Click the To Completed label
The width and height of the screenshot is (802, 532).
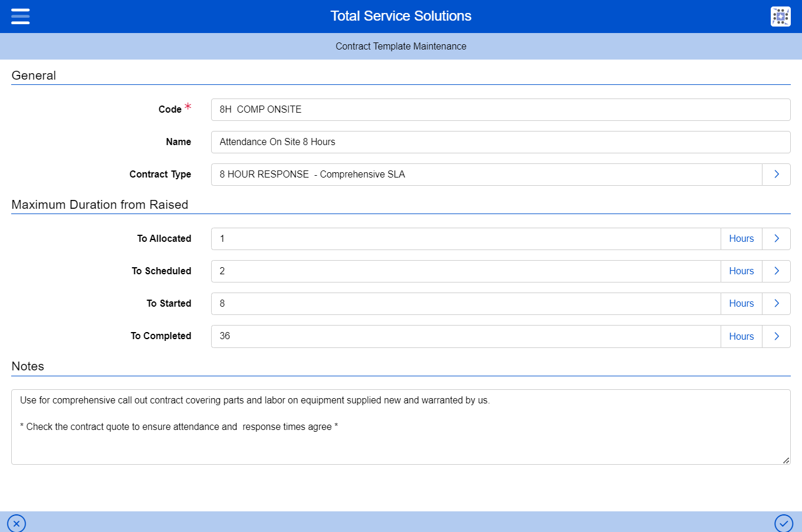(161, 336)
